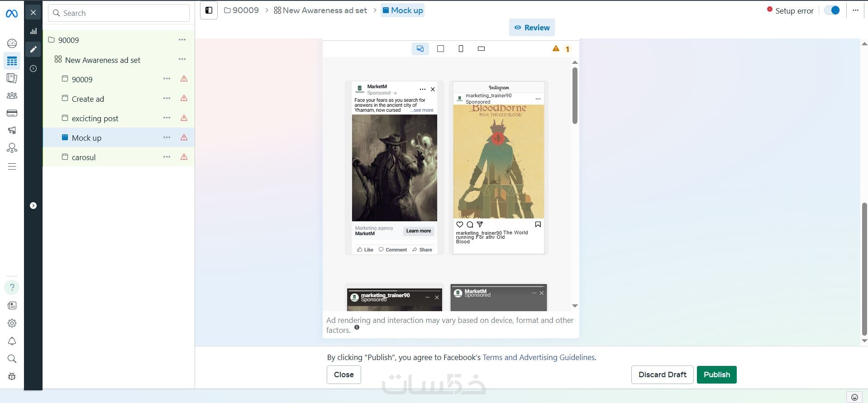Open Campaigns table icon in sidebar

[x=12, y=61]
